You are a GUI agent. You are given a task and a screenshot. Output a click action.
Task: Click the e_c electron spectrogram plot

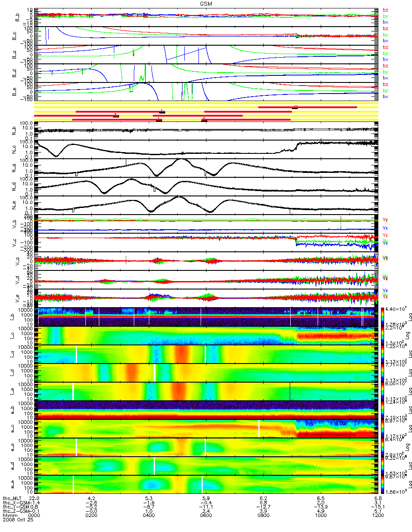coord(206,428)
